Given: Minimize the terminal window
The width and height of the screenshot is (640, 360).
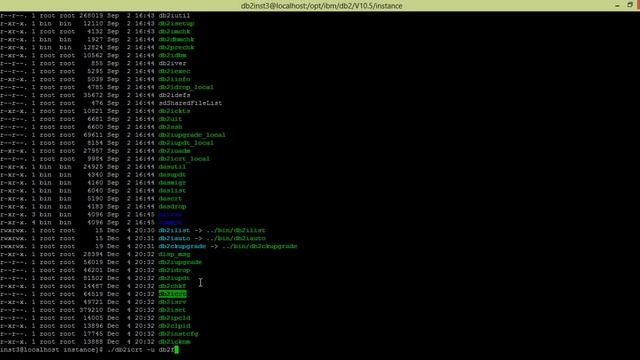Looking at the screenshot, I should click(x=617, y=5).
